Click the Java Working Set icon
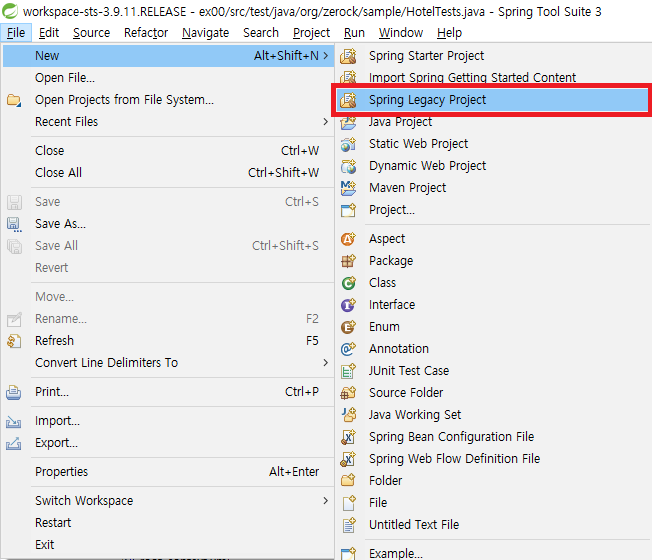The width and height of the screenshot is (652, 560). [x=348, y=415]
